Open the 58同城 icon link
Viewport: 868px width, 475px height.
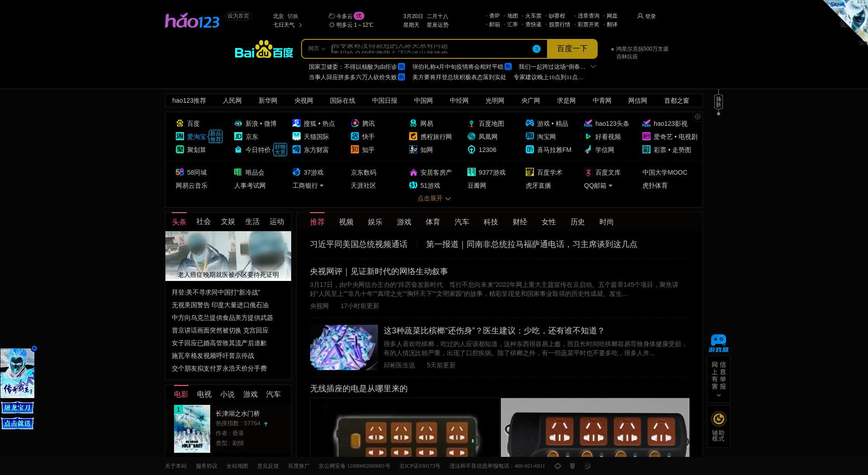(x=180, y=172)
